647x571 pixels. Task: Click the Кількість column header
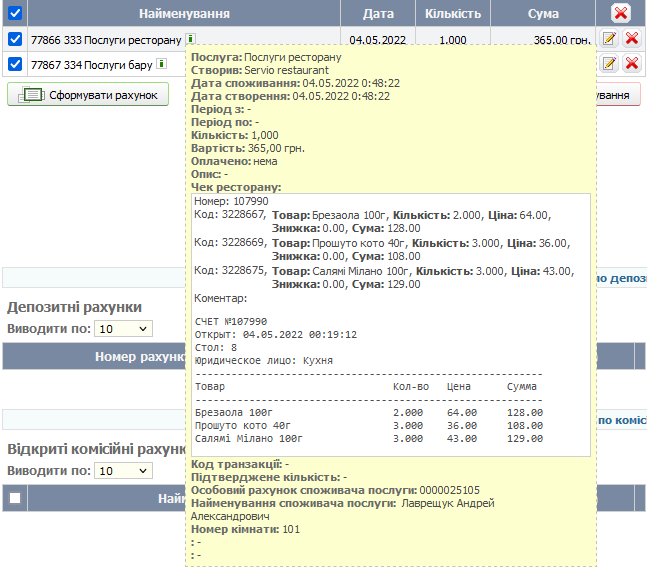pos(452,14)
